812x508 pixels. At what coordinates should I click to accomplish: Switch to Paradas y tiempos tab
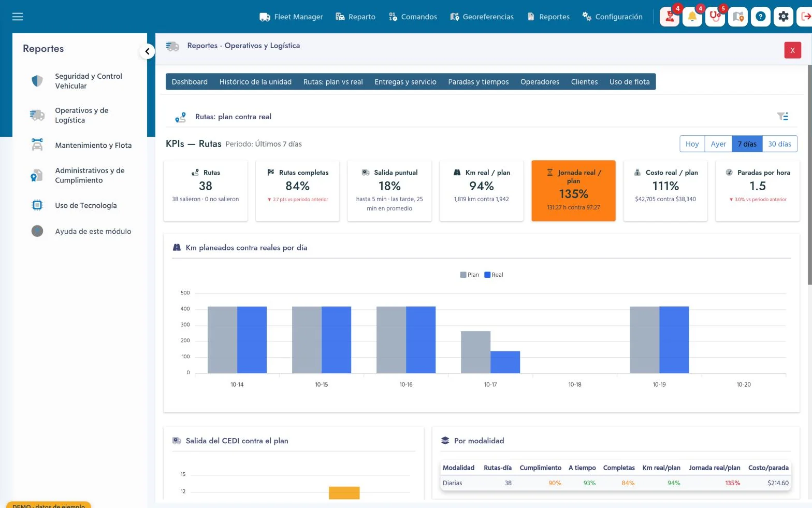click(479, 81)
